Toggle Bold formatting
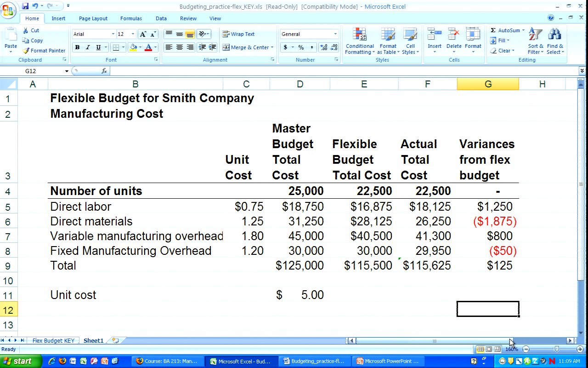This screenshot has height=368, width=588. coord(77,47)
